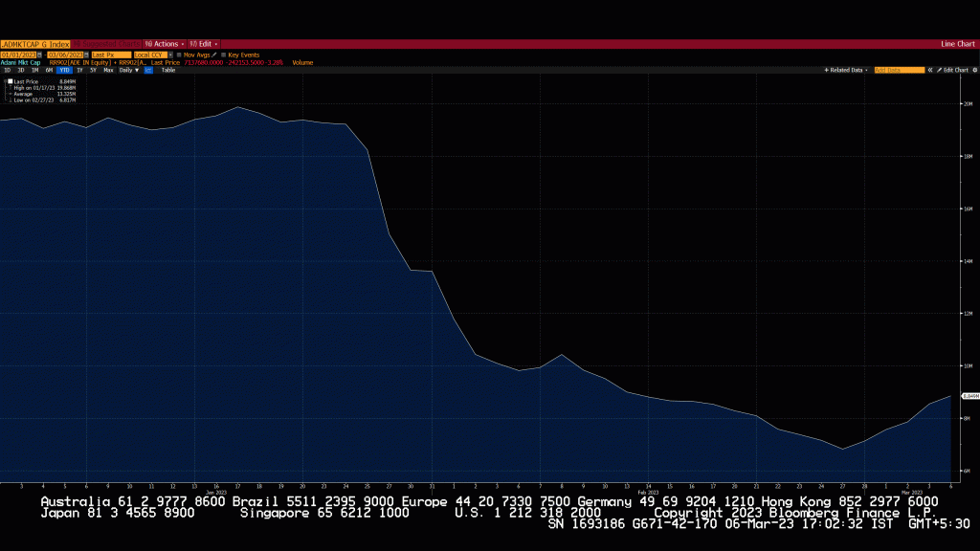
Task: Switch to the Table view
Action: 167,70
